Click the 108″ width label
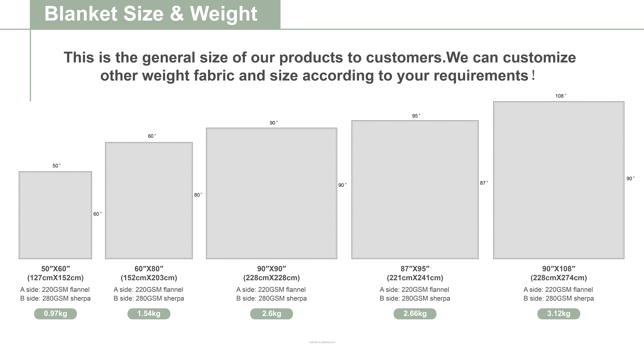Image resolution: width=644 pixels, height=344 pixels. click(x=561, y=96)
